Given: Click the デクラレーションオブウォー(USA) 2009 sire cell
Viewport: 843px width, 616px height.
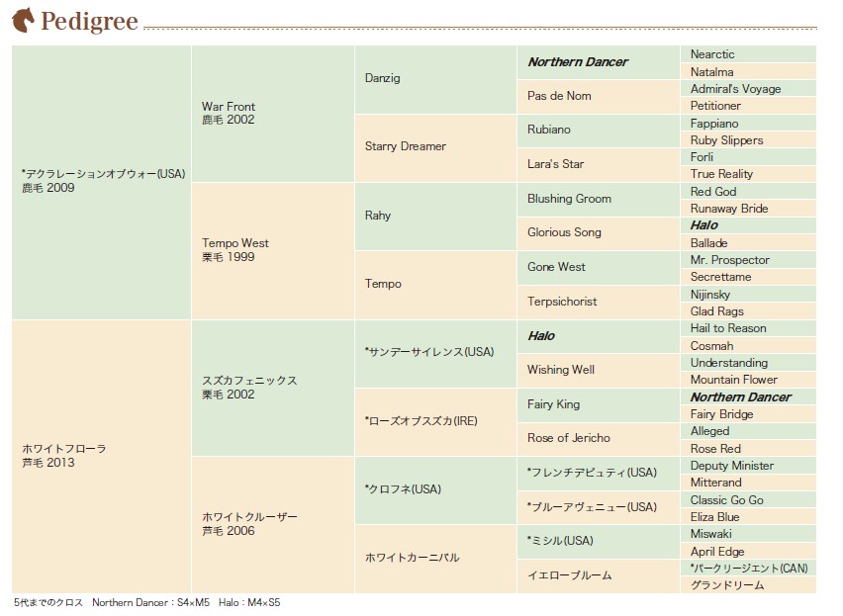Looking at the screenshot, I should pyautogui.click(x=101, y=183).
